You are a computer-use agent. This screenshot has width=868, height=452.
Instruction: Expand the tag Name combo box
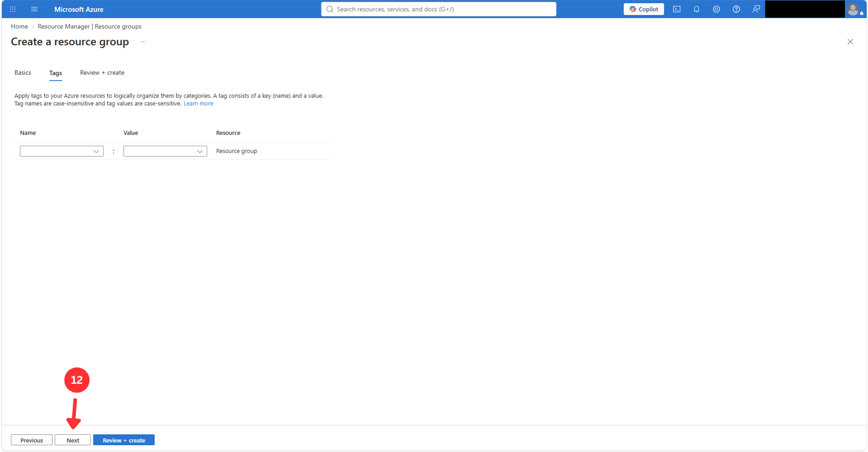pos(61,151)
